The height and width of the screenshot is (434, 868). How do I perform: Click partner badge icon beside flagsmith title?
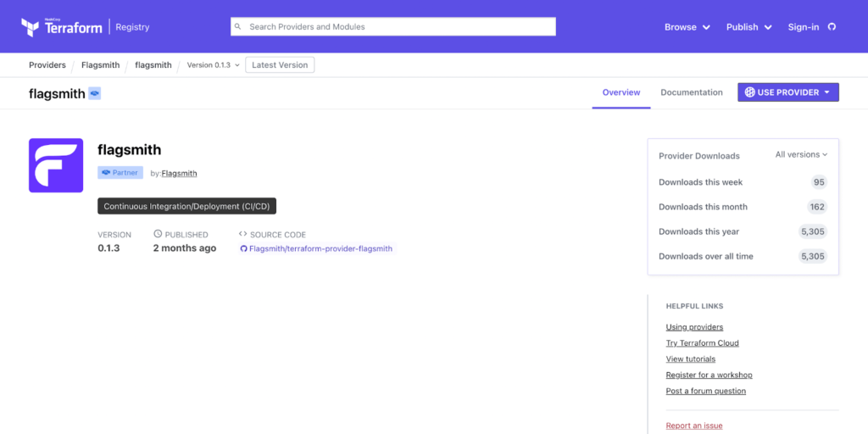point(95,93)
